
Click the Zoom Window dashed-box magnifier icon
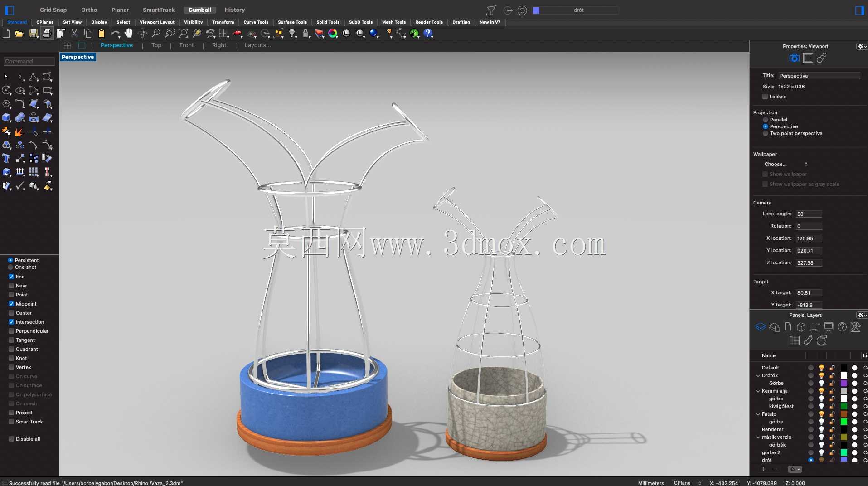(170, 33)
